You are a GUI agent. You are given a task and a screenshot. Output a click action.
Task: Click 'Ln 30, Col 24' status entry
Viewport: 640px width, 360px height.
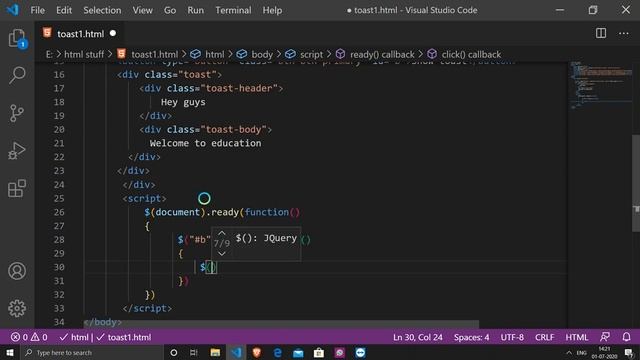tap(418, 337)
